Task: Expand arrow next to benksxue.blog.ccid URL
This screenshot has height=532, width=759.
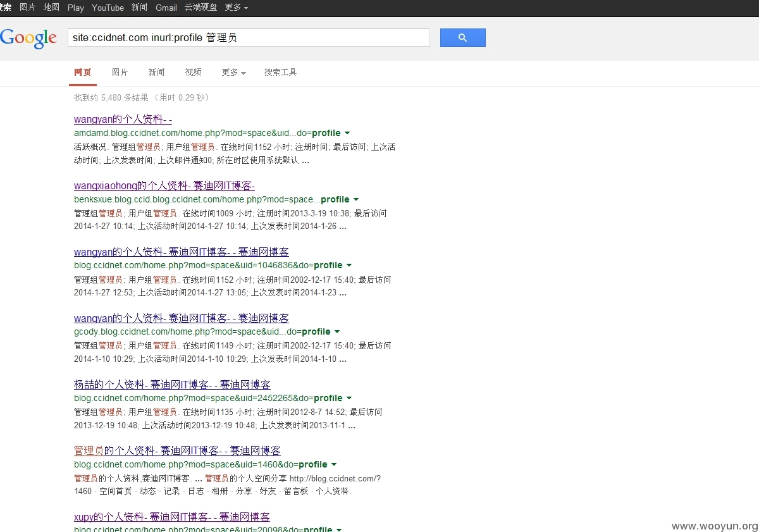Action: (356, 200)
